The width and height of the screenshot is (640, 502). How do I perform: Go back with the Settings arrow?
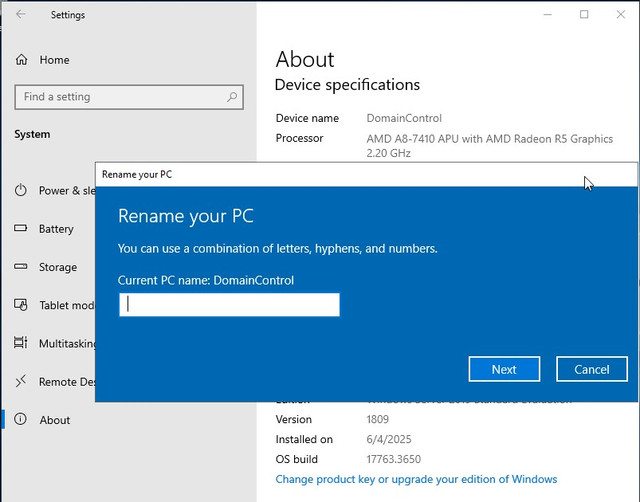[20, 14]
